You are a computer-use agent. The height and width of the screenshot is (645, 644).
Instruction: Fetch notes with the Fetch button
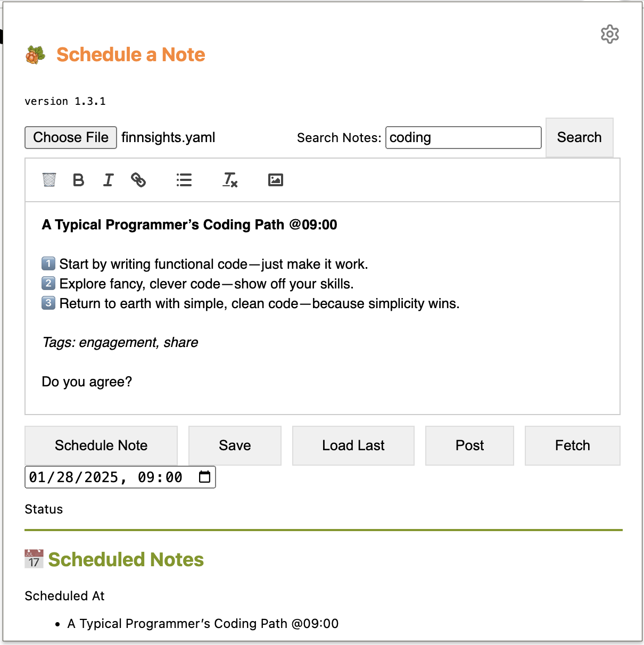[x=572, y=445]
